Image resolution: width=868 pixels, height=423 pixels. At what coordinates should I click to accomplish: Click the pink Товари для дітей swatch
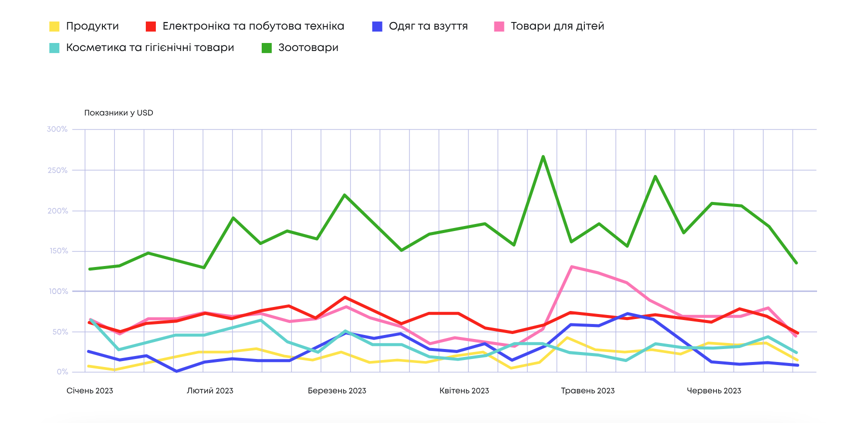(499, 26)
